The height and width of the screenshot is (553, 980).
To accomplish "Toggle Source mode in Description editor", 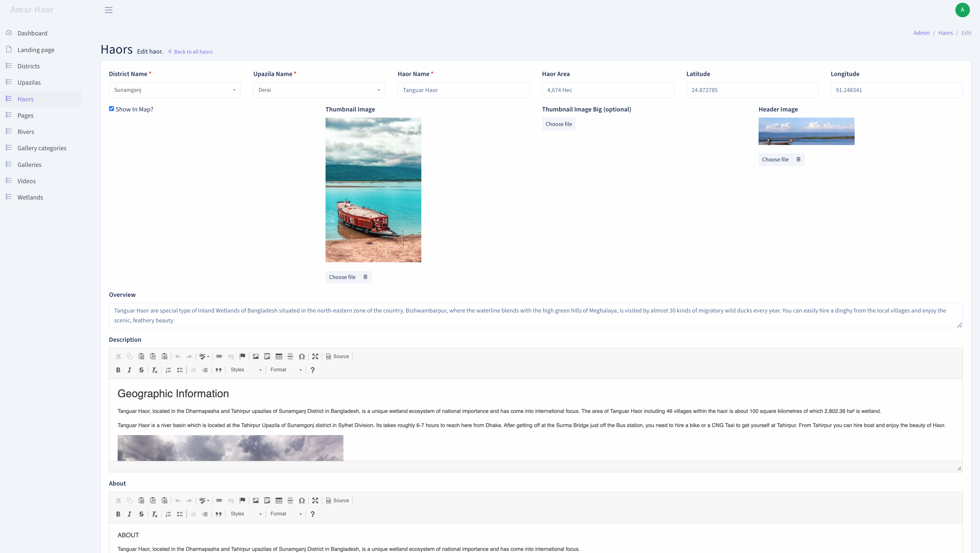I will click(338, 356).
